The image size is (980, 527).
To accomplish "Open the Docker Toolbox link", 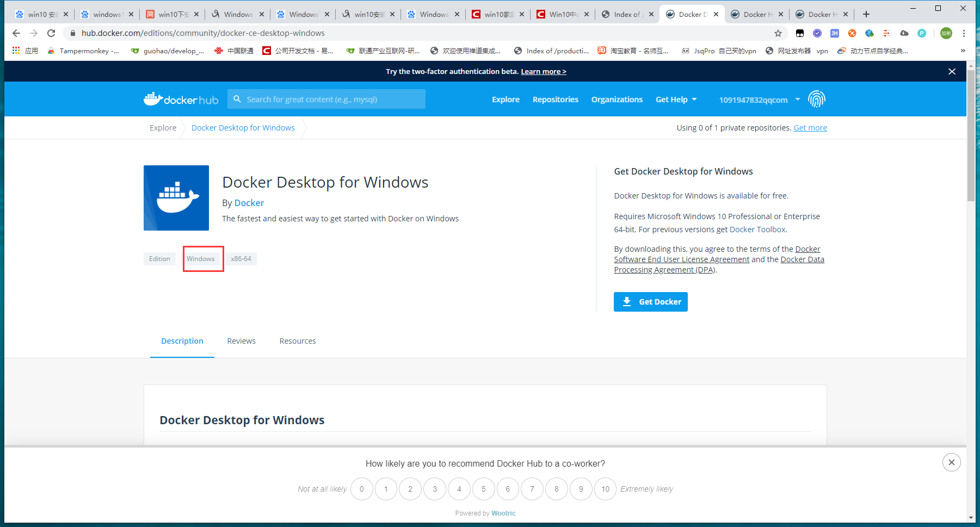I will pos(757,230).
